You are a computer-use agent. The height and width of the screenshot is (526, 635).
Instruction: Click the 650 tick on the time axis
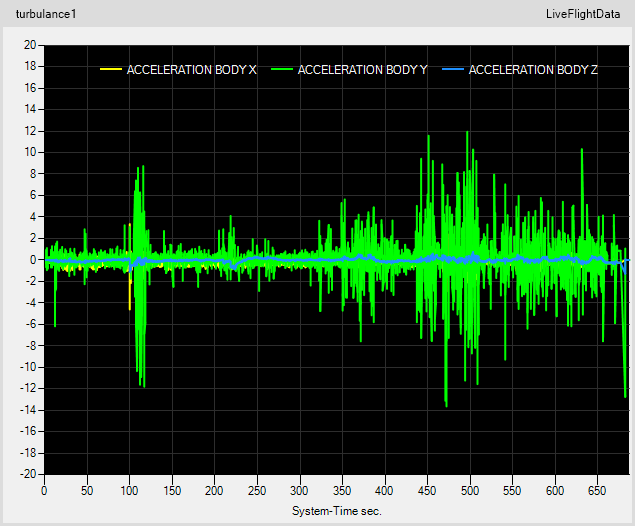[600, 491]
